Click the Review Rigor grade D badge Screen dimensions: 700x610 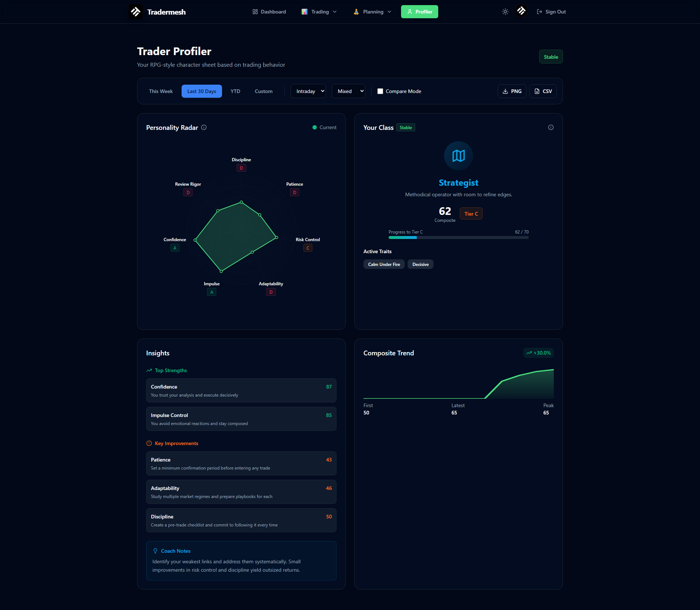click(x=188, y=193)
